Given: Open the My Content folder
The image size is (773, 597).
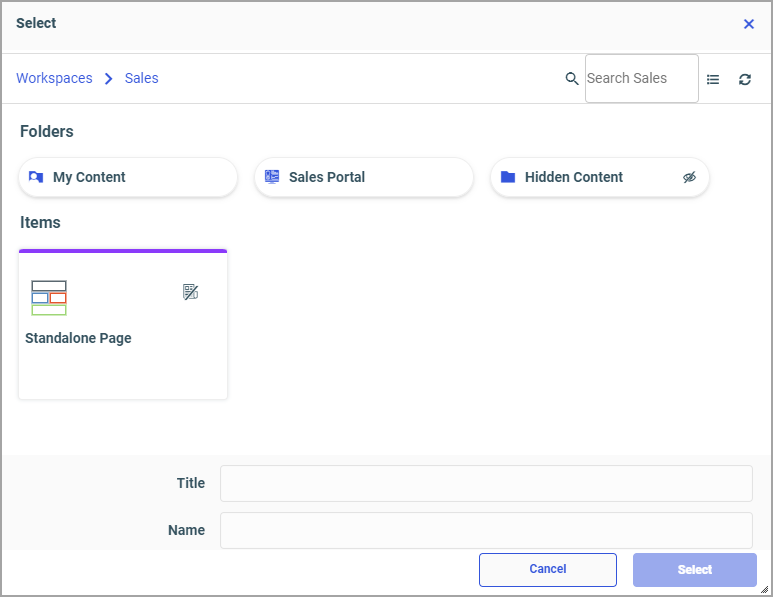Looking at the screenshot, I should click(89, 177).
